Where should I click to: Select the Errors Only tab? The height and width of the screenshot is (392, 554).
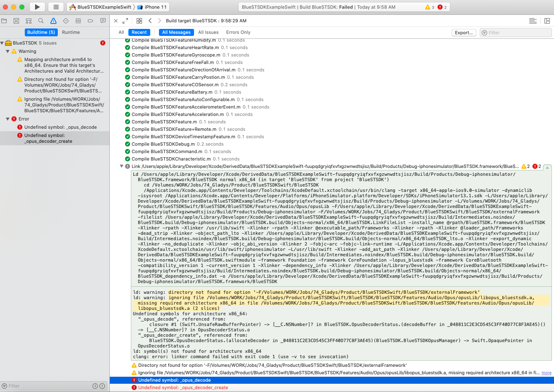coord(238,32)
